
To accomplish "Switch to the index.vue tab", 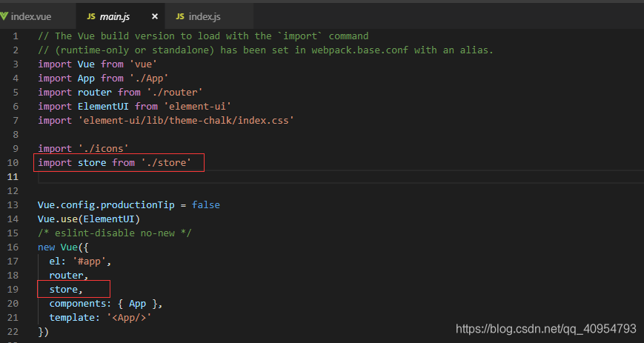I will tap(31, 16).
